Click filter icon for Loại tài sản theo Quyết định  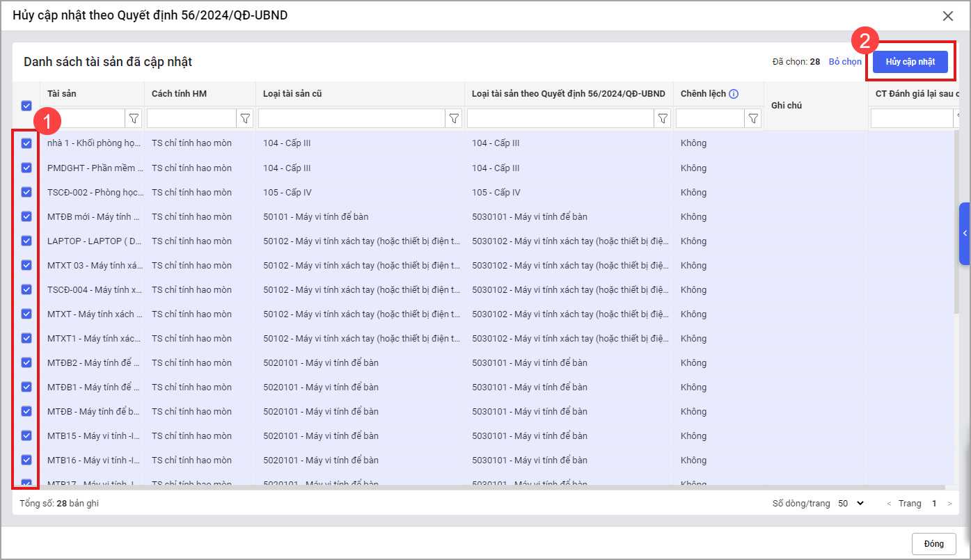[663, 119]
